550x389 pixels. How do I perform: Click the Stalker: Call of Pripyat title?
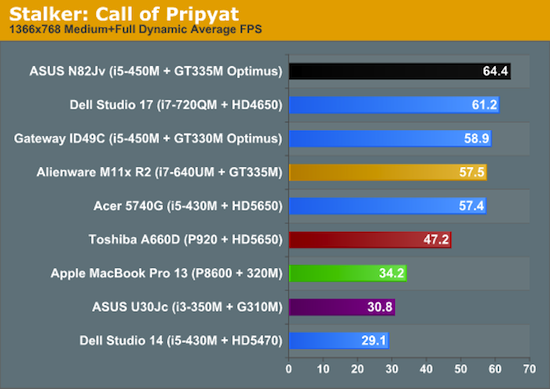[124, 14]
